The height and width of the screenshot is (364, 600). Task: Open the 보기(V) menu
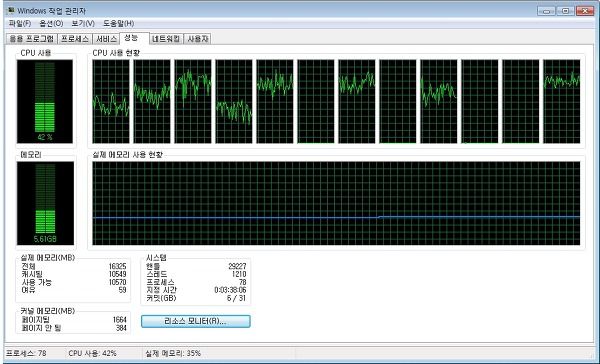coord(83,24)
